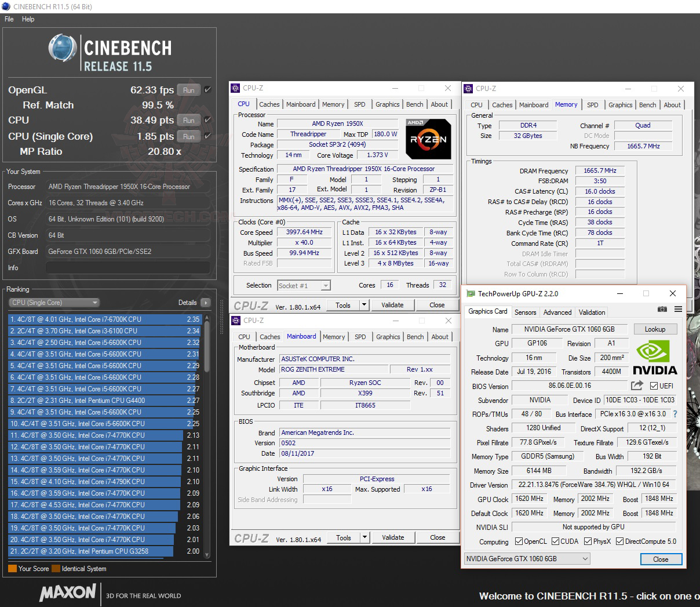Viewport: 700px width, 607px height.
Task: Run the CPU multi-core benchmark
Action: pyautogui.click(x=188, y=120)
